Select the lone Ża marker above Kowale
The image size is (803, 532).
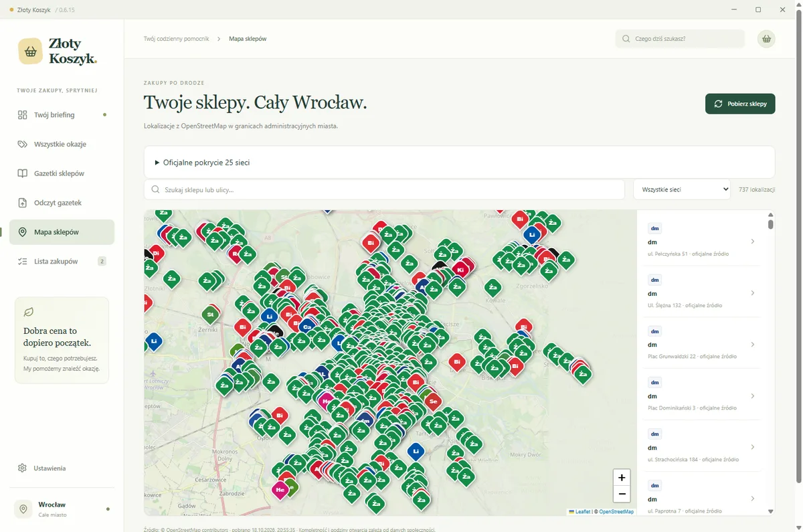click(x=493, y=288)
